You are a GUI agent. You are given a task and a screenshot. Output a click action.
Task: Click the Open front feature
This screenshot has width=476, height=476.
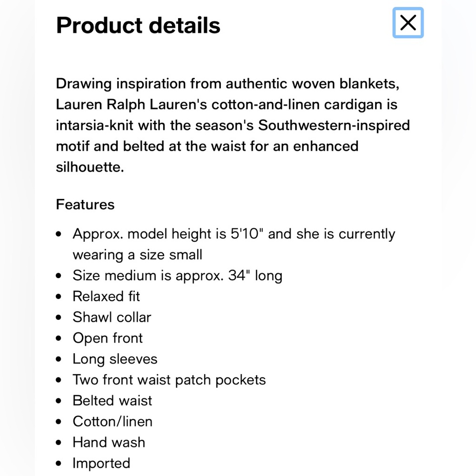coord(108,338)
